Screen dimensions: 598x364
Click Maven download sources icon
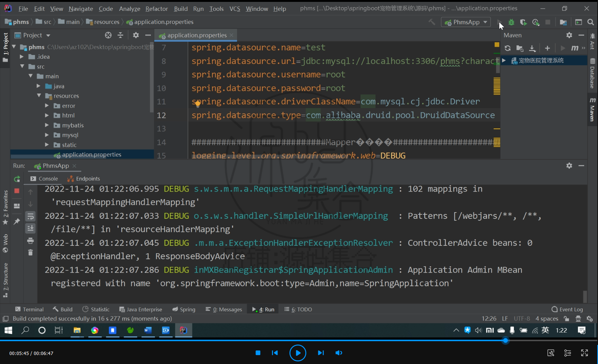click(532, 48)
